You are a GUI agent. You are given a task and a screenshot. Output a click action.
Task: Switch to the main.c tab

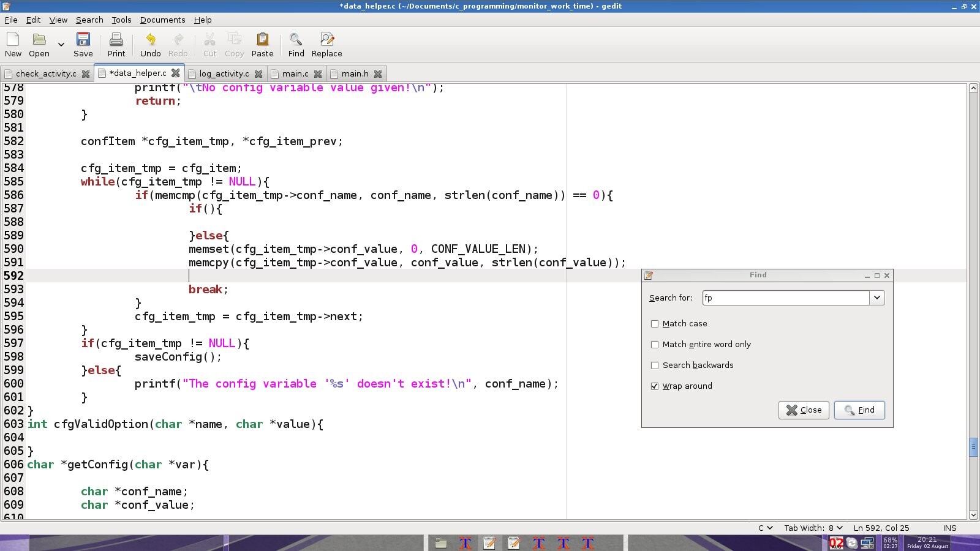pos(295,74)
